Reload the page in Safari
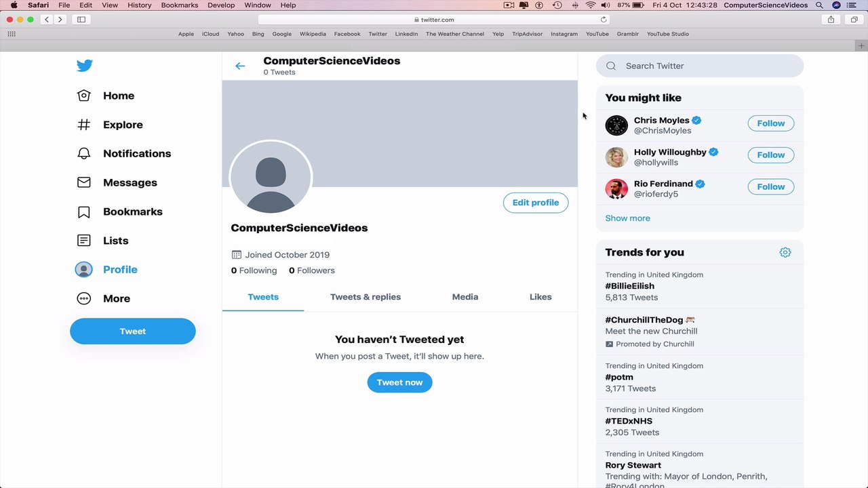This screenshot has width=868, height=488. (x=604, y=20)
